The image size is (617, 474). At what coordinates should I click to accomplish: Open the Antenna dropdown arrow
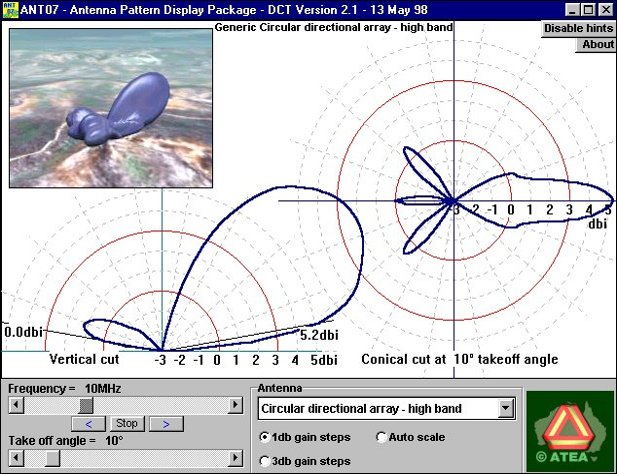pos(506,409)
